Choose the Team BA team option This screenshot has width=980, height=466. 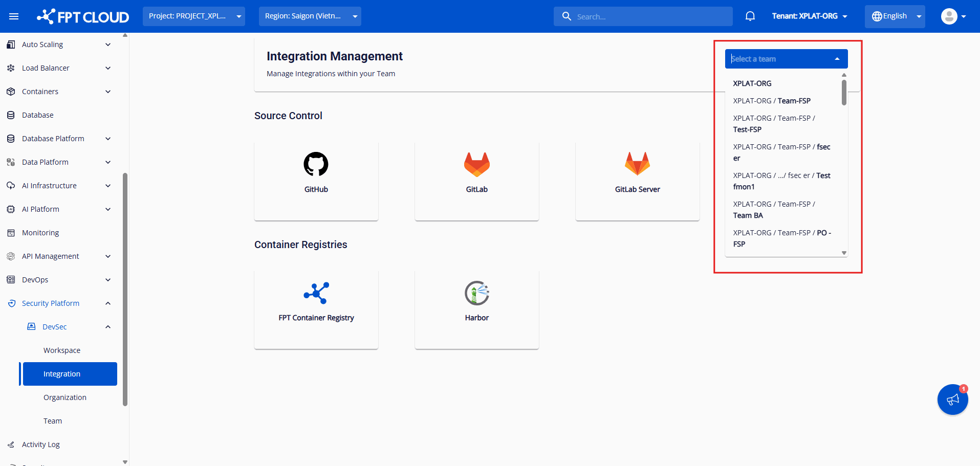coord(782,210)
